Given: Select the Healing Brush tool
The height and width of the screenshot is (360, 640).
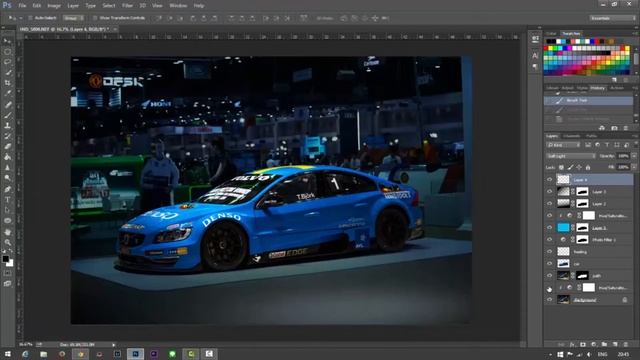Looking at the screenshot, I should click(7, 104).
